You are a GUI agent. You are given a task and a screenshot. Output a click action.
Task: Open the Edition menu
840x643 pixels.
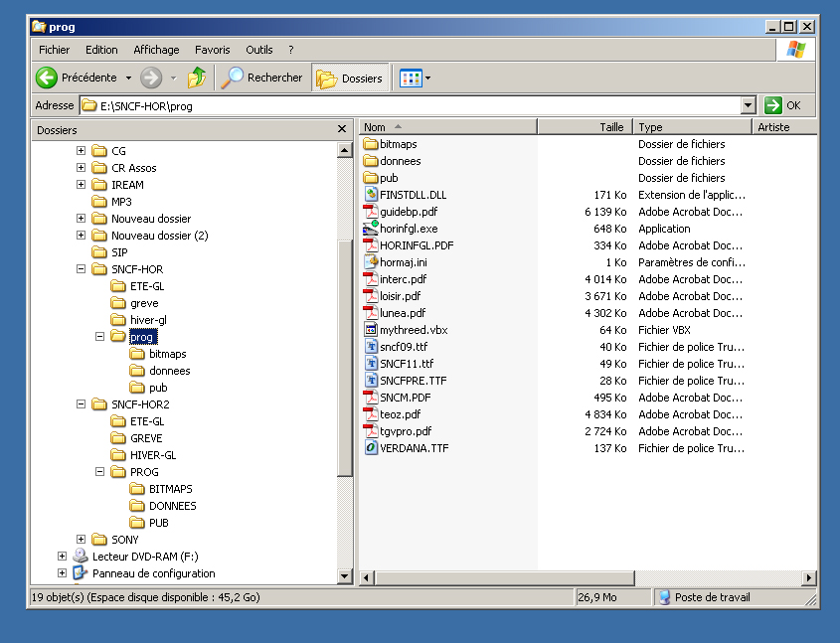(101, 50)
